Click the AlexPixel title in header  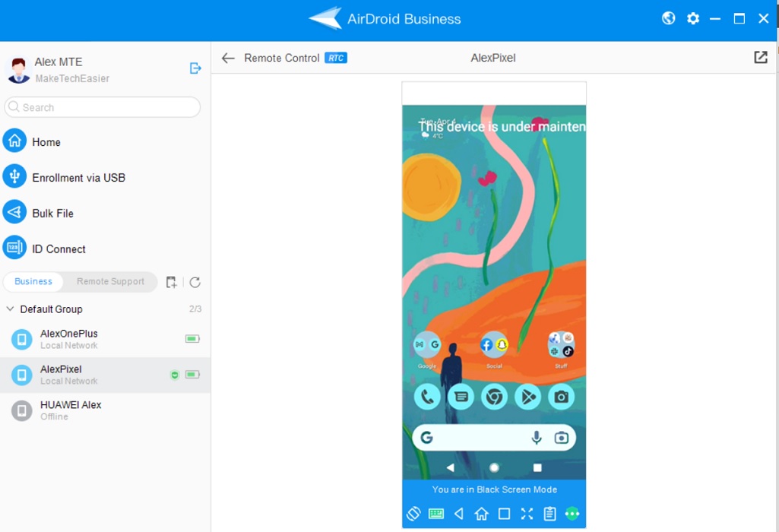[492, 58]
